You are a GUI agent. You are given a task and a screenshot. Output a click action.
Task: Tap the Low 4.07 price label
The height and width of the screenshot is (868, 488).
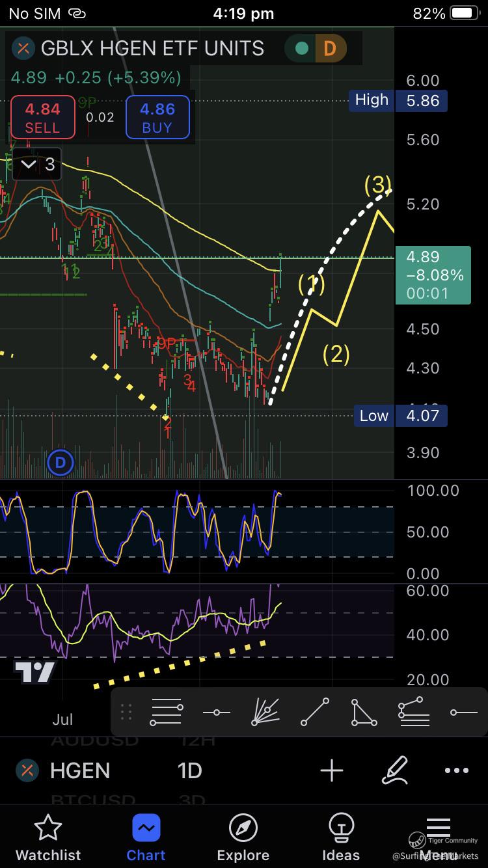pyautogui.click(x=400, y=416)
